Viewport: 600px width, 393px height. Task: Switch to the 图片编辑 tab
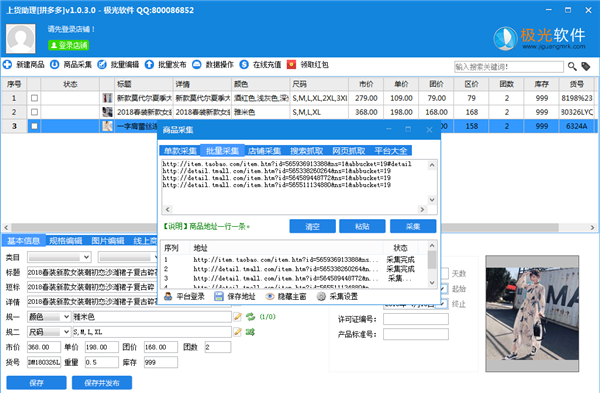click(108, 241)
